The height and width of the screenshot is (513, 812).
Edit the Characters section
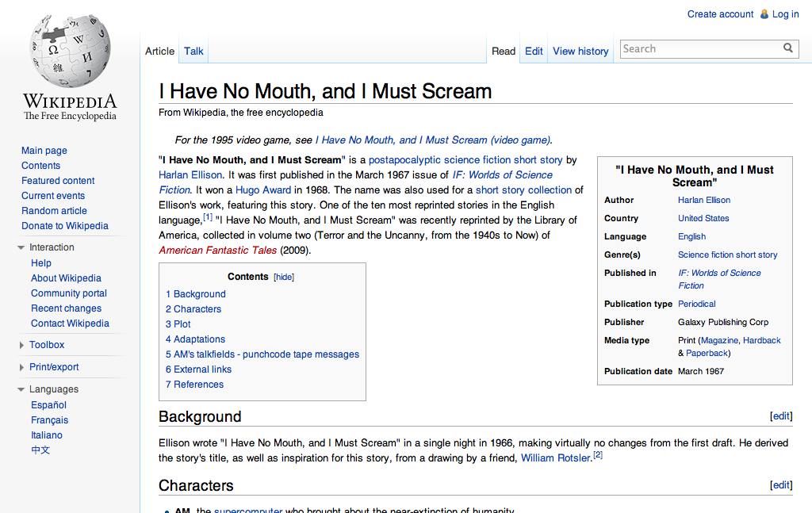(781, 484)
